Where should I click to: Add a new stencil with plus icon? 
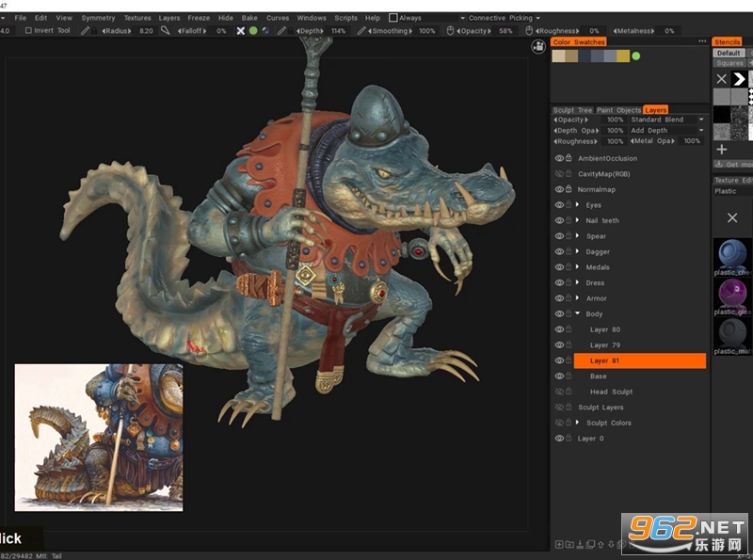pos(721,150)
